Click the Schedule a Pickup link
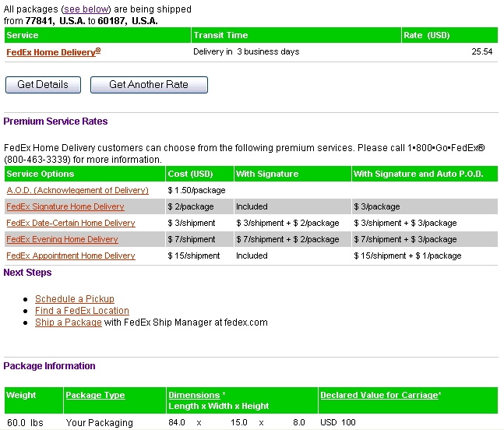This screenshot has height=430, width=504. pyautogui.click(x=74, y=299)
